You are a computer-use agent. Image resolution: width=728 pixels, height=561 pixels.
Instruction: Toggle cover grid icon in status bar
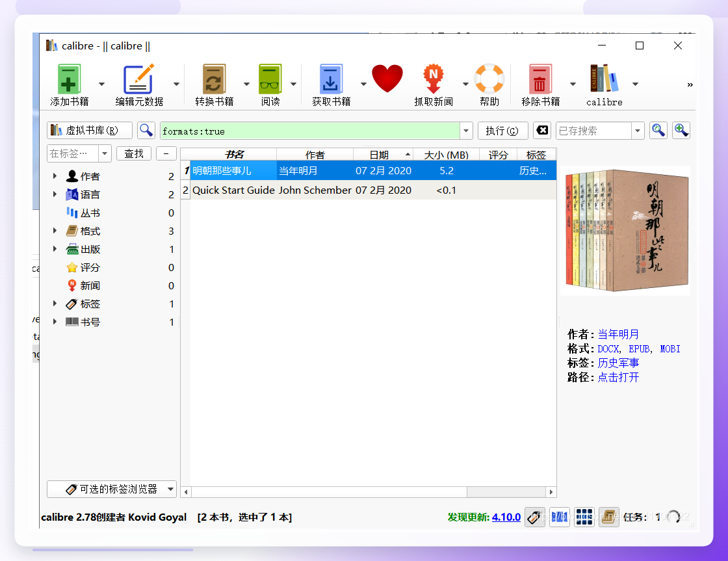pos(584,517)
